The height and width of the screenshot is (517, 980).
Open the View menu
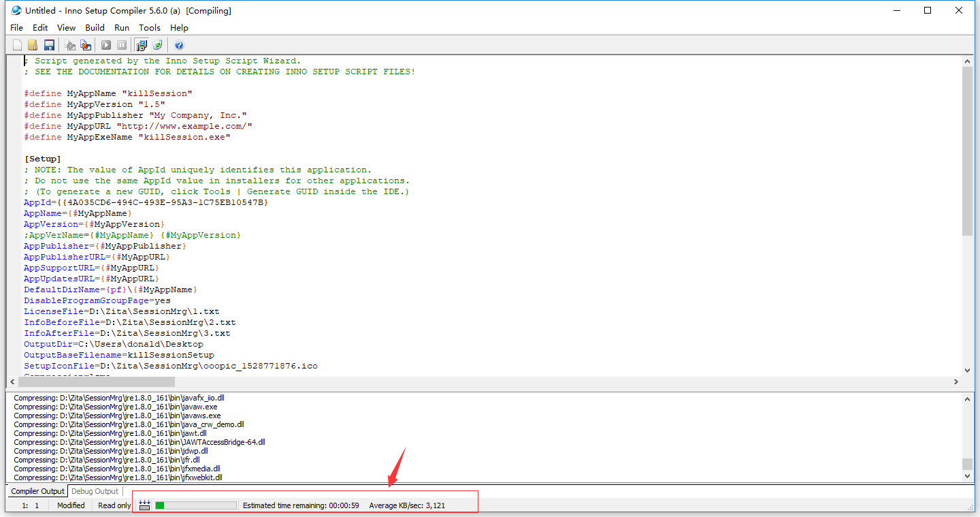point(67,28)
